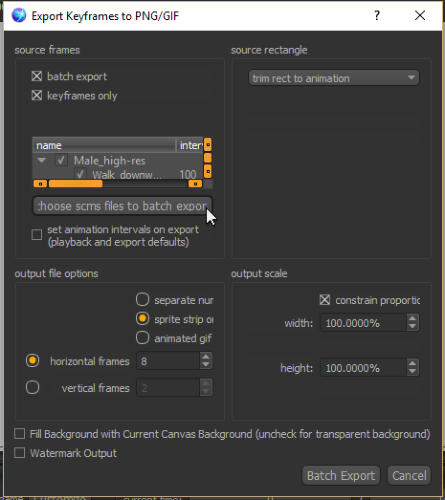This screenshot has width=445, height=500.
Task: Enable set animation intervals on export
Action: coord(37,235)
